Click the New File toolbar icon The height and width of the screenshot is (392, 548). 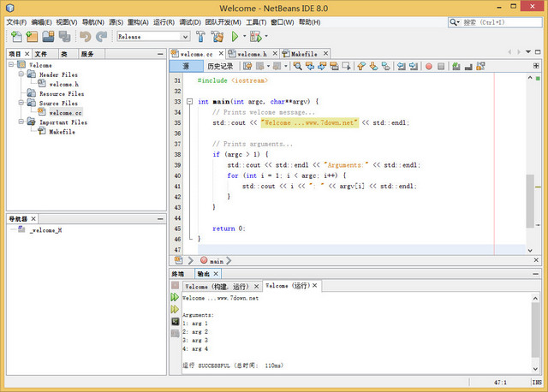(16, 37)
